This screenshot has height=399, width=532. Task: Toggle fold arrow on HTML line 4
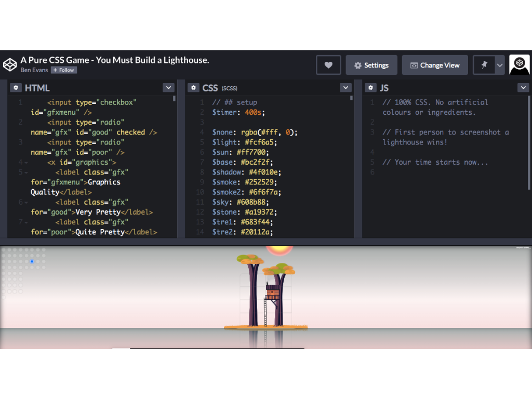26,163
